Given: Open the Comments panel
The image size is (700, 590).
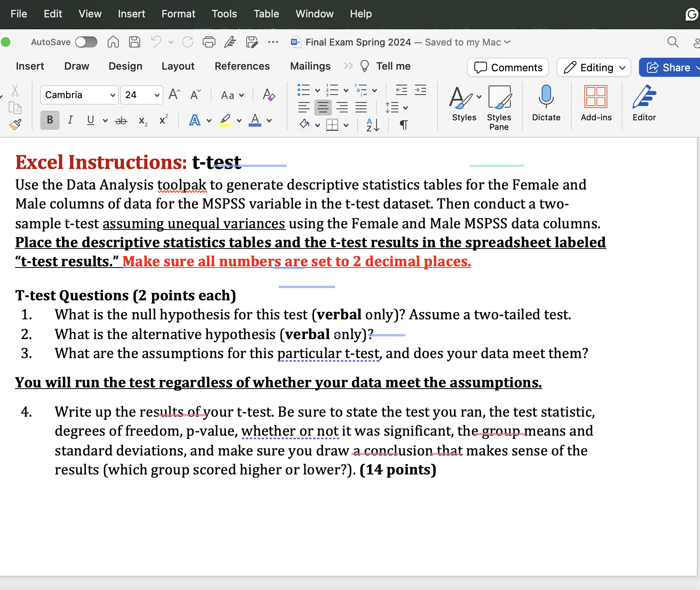Looking at the screenshot, I should [x=508, y=67].
